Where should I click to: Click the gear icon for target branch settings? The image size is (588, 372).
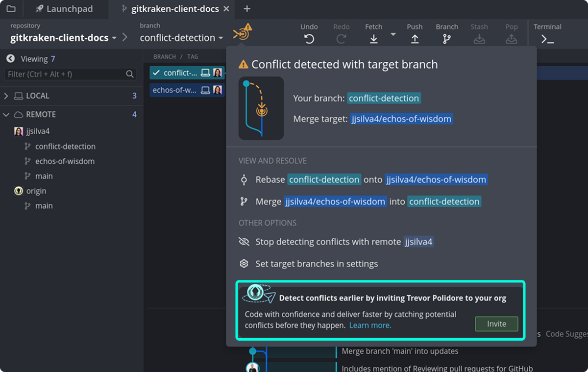[x=244, y=263]
